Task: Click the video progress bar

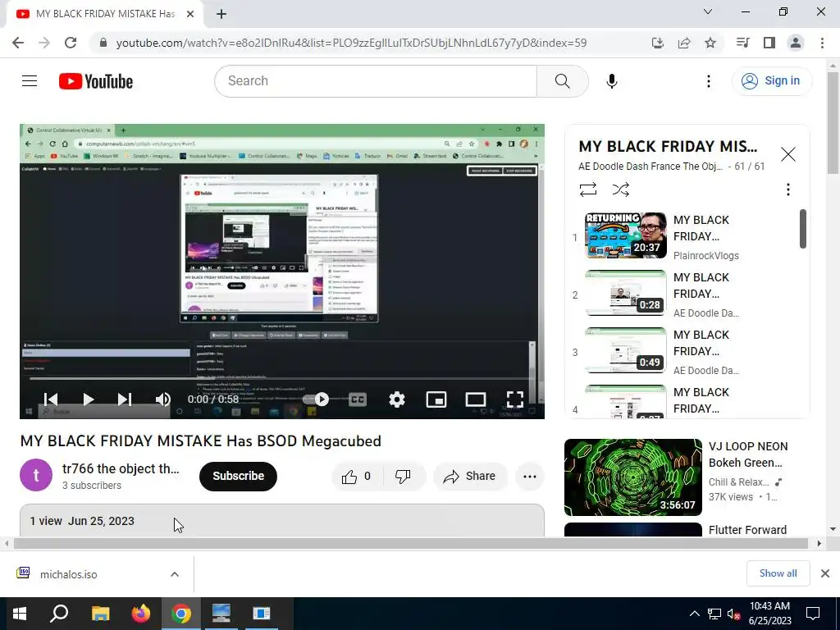Action: 282,379
